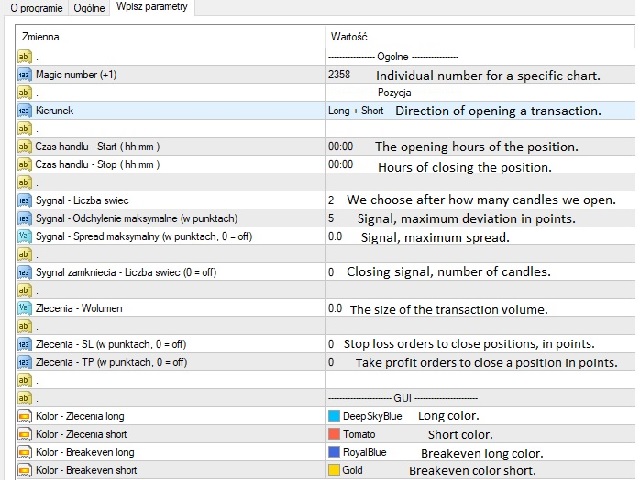This screenshot has width=640, height=480.
Task: Click the enum icon next to Kierunek
Action: click(x=24, y=111)
